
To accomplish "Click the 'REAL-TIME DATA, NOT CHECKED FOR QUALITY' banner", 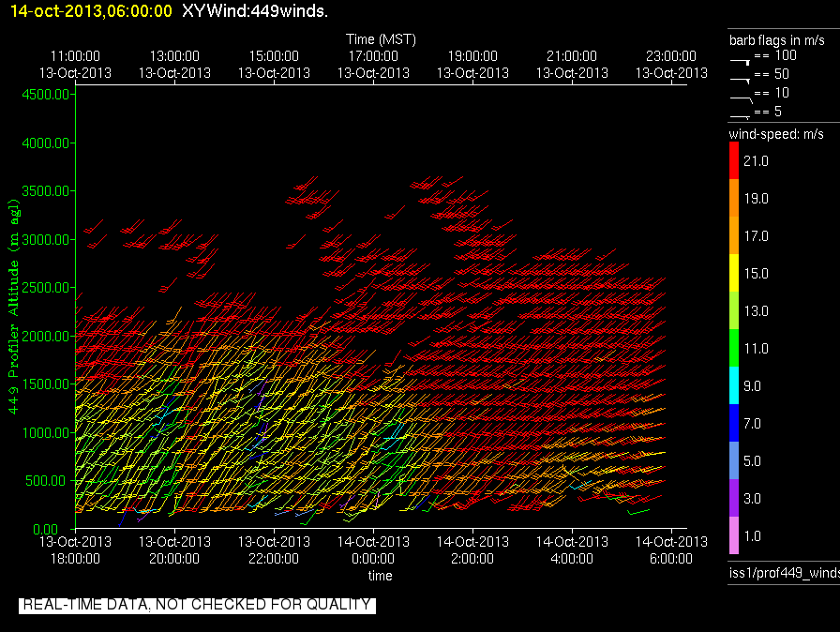I will (x=197, y=605).
